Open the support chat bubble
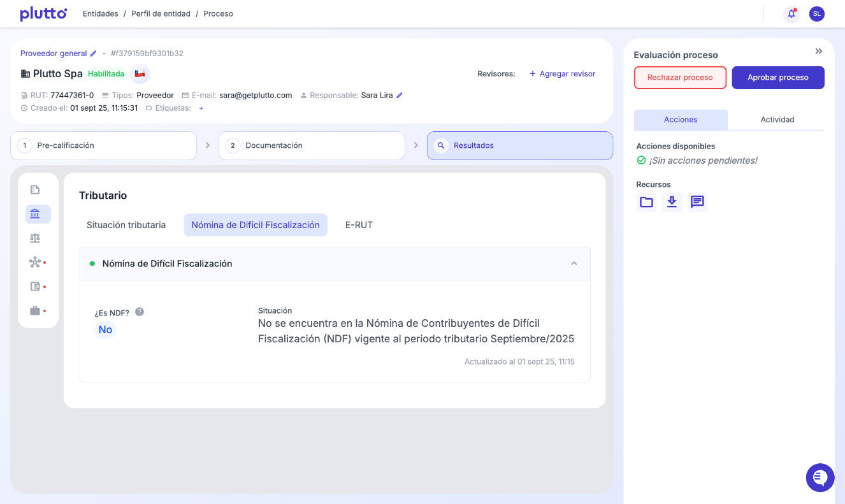Screen dimensions: 845x504 click(820, 477)
